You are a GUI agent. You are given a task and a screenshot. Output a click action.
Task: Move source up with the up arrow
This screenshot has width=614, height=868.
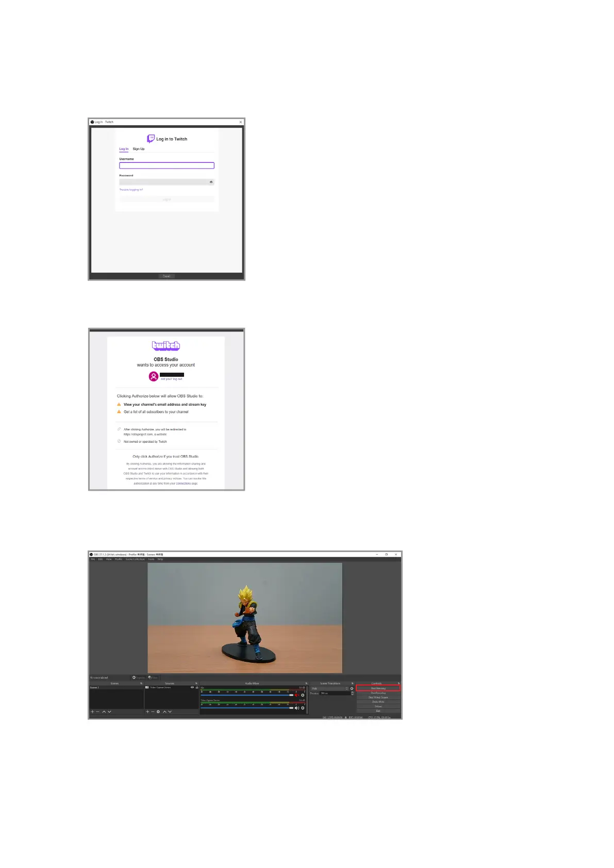[x=164, y=712]
